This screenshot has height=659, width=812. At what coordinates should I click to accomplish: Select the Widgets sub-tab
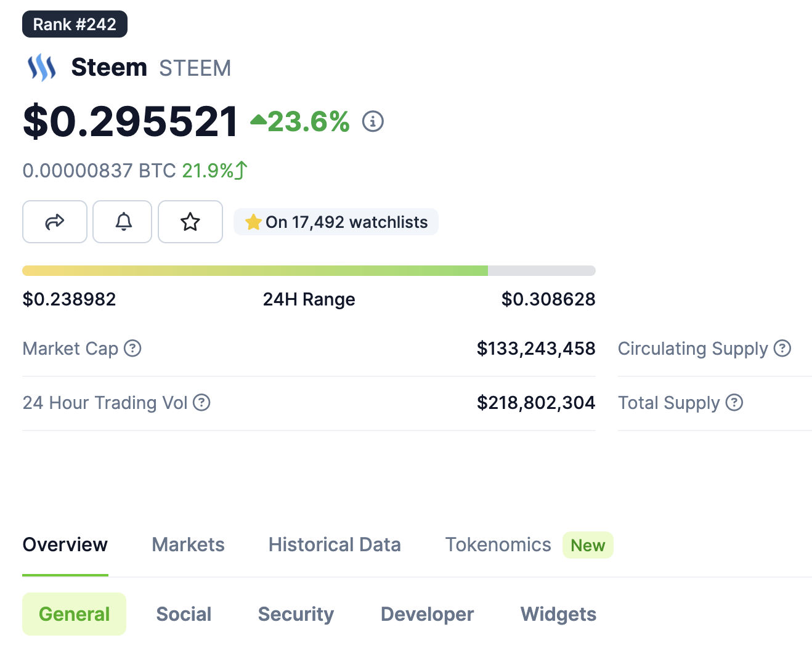click(558, 614)
